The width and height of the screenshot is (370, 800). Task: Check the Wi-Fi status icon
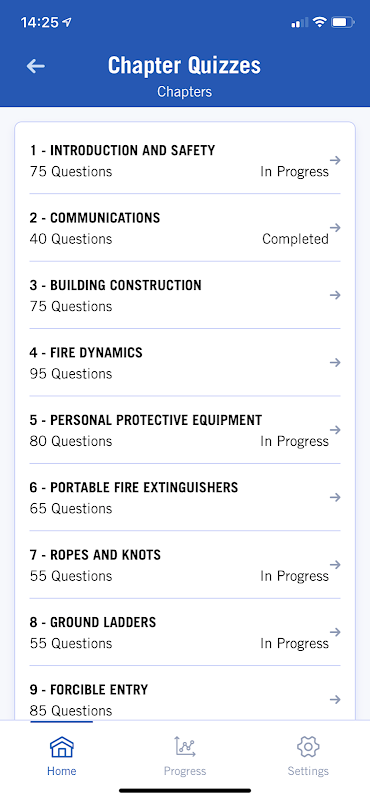click(x=319, y=22)
